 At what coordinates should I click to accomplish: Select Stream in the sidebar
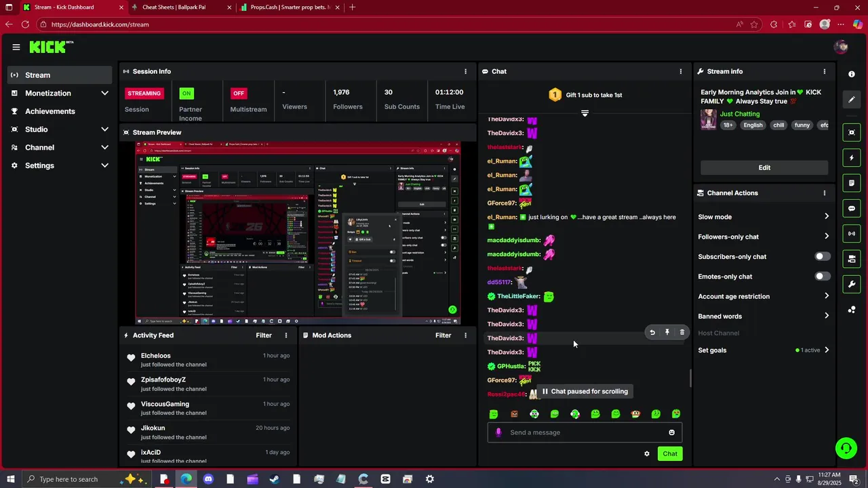coord(60,75)
